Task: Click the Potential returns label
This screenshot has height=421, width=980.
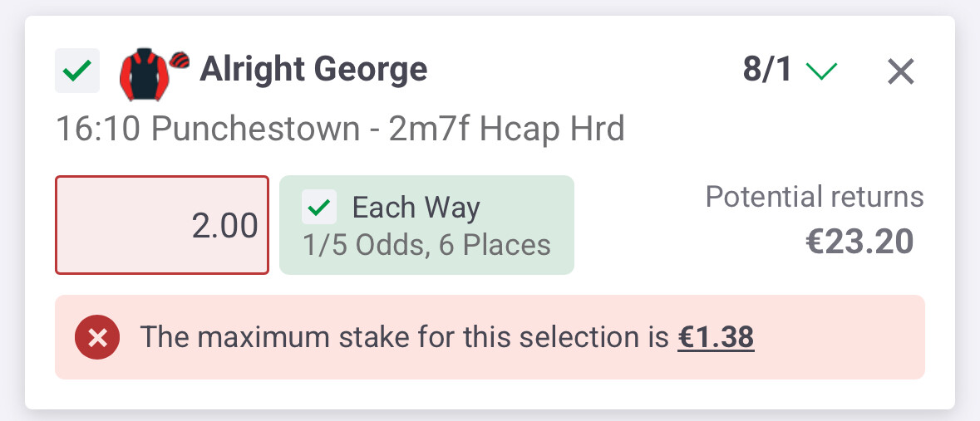Action: coord(814,197)
